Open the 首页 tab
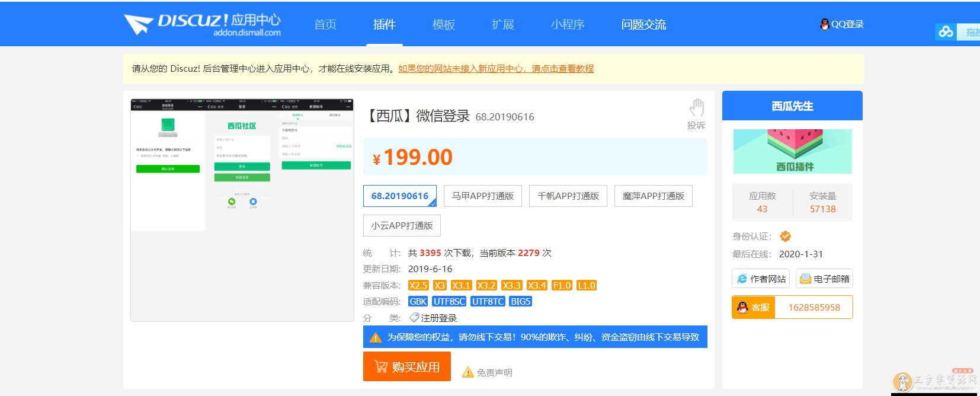Image resolution: width=980 pixels, height=396 pixels. [x=325, y=24]
